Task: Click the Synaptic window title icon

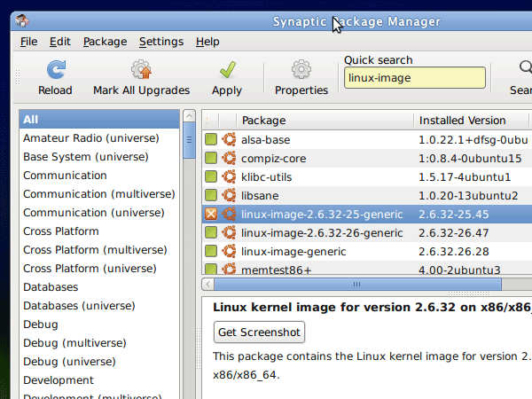Action: coord(22,21)
